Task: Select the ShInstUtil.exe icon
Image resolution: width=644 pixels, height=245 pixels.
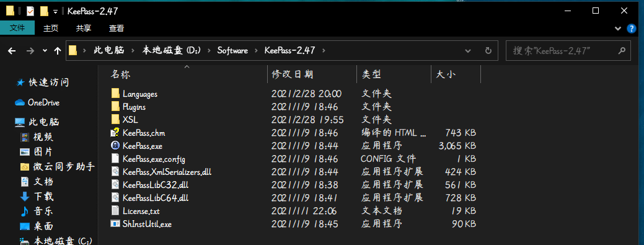Action: tap(115, 224)
